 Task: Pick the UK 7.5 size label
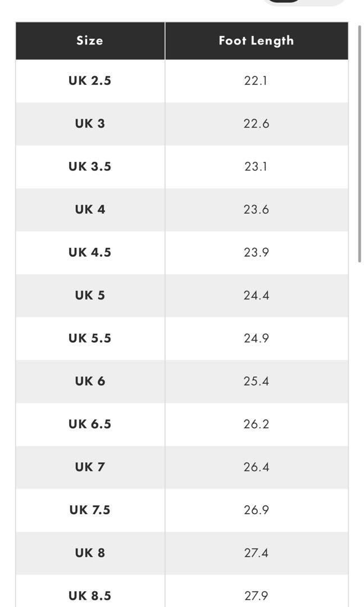90,510
